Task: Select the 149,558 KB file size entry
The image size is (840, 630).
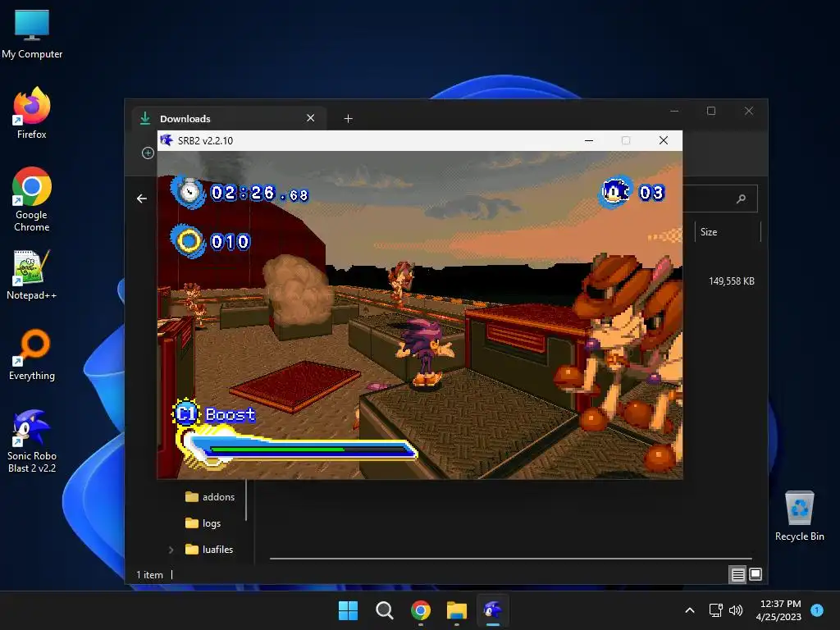Action: [x=731, y=281]
